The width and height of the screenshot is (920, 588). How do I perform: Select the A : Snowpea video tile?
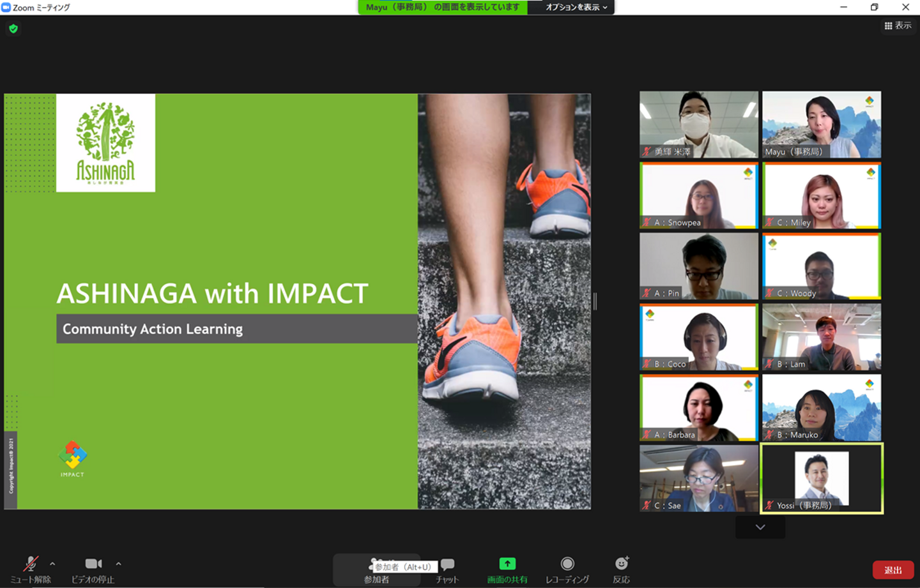pos(699,195)
